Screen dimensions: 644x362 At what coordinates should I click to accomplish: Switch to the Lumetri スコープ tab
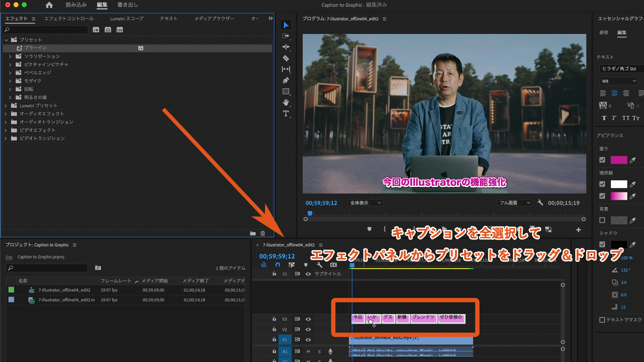click(127, 19)
